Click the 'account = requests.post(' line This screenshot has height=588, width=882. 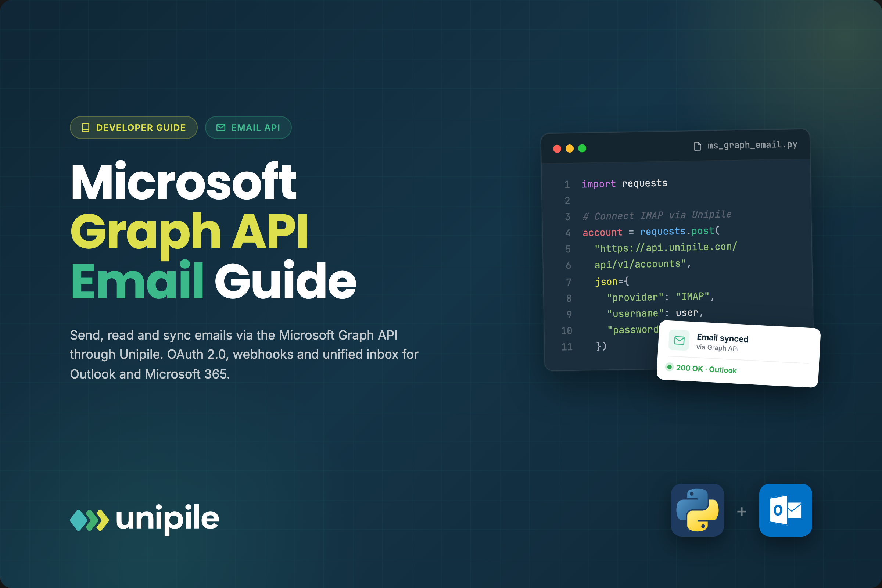point(651,232)
